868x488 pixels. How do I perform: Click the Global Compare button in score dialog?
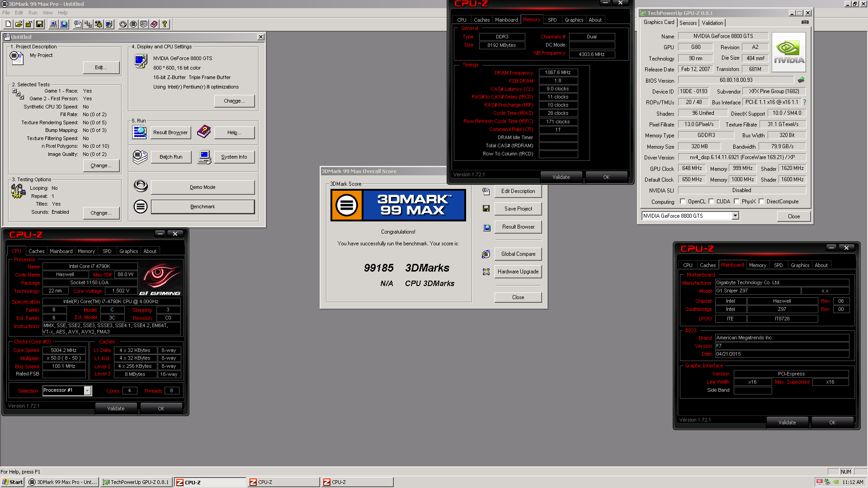(x=518, y=254)
